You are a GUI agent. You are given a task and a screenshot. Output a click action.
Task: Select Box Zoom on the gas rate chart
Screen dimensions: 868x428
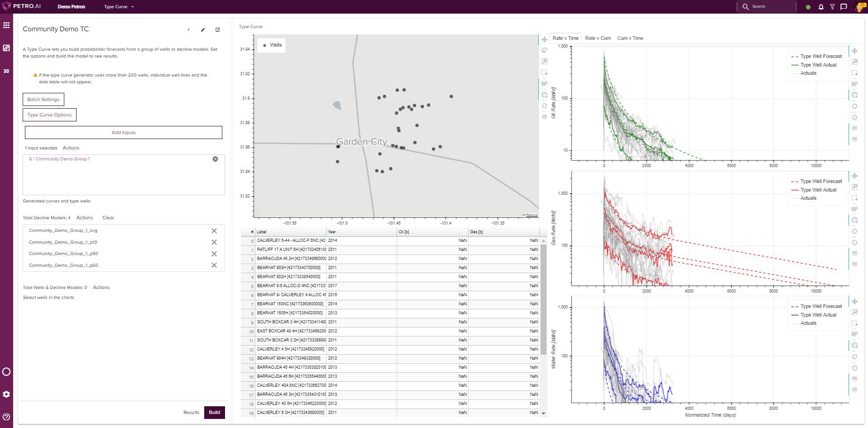pyautogui.click(x=854, y=187)
